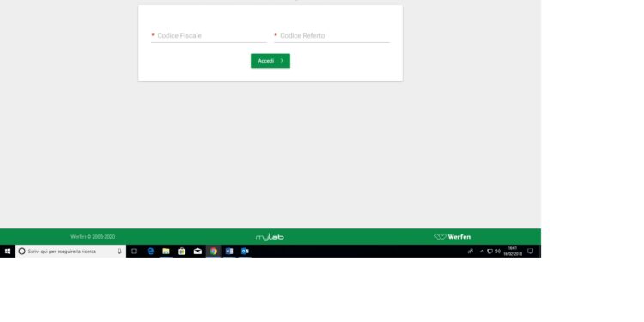The image size is (644, 322).
Task: Open the Mail app from taskbar
Action: [197, 252]
